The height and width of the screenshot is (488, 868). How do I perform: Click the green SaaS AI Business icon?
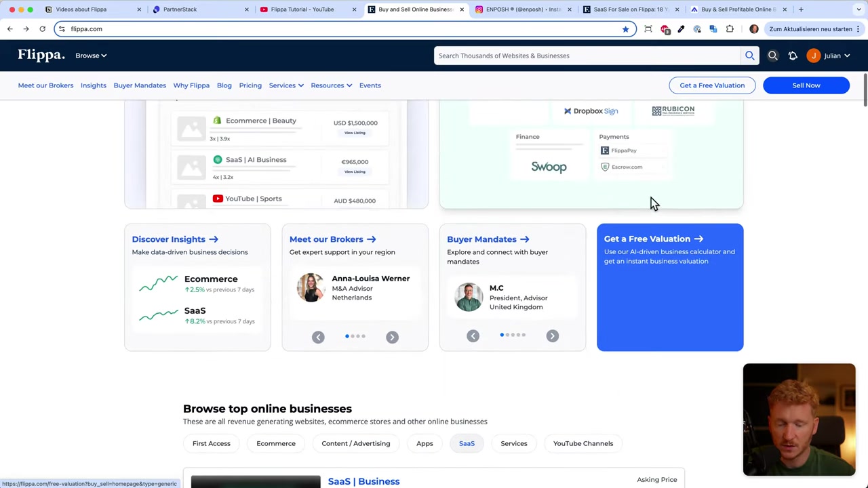point(218,160)
